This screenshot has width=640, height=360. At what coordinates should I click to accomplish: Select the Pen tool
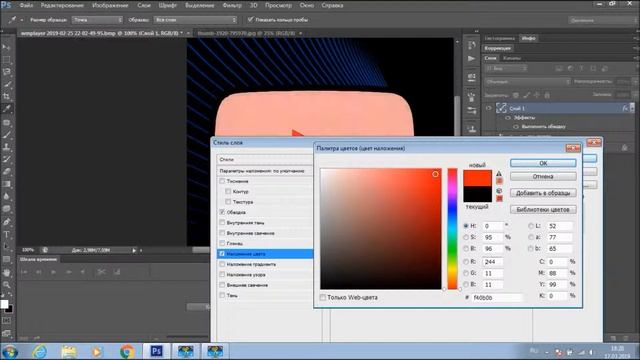7,222
